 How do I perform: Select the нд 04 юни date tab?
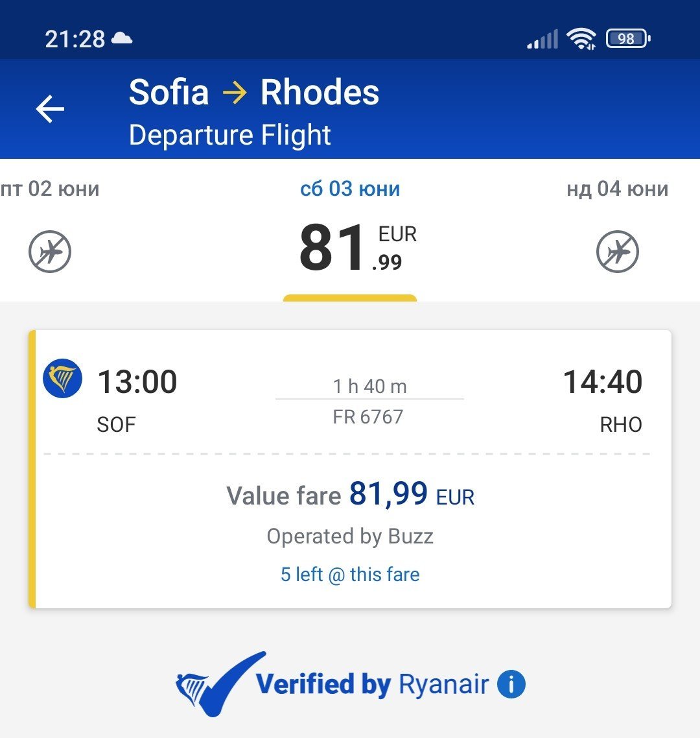[x=617, y=189]
